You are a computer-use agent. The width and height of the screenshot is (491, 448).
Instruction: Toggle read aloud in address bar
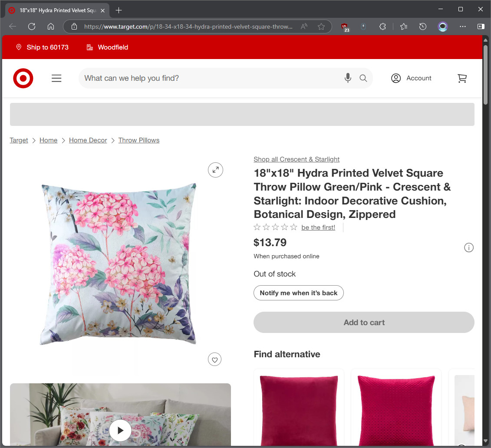pyautogui.click(x=304, y=26)
